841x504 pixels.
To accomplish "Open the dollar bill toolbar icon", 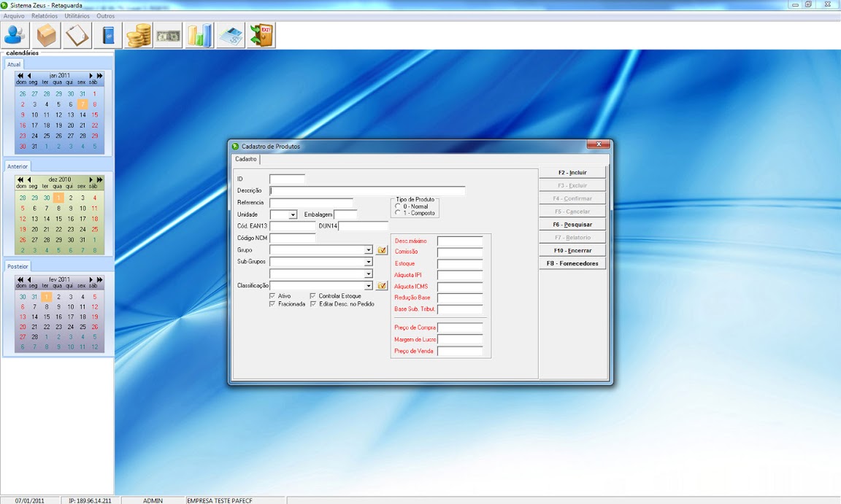I will (169, 36).
